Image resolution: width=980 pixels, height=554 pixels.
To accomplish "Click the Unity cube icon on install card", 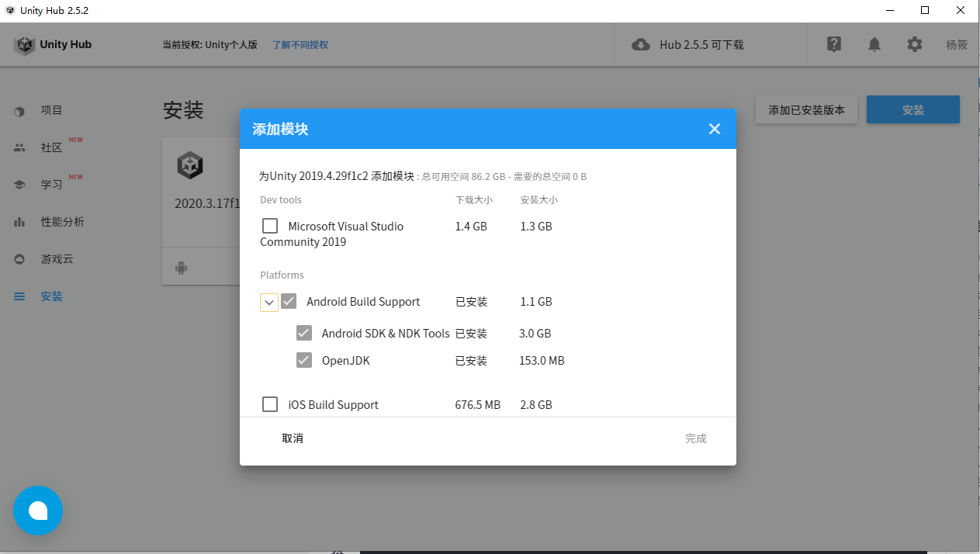I will [190, 165].
